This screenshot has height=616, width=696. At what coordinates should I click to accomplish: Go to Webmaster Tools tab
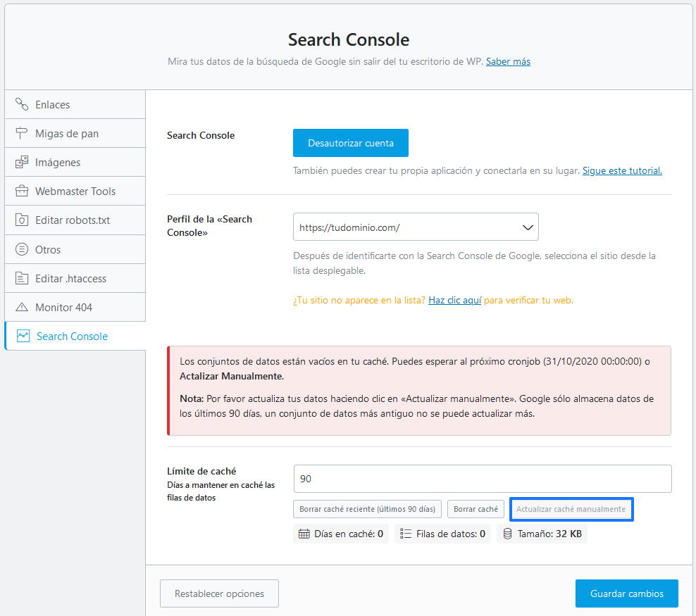pos(75,191)
